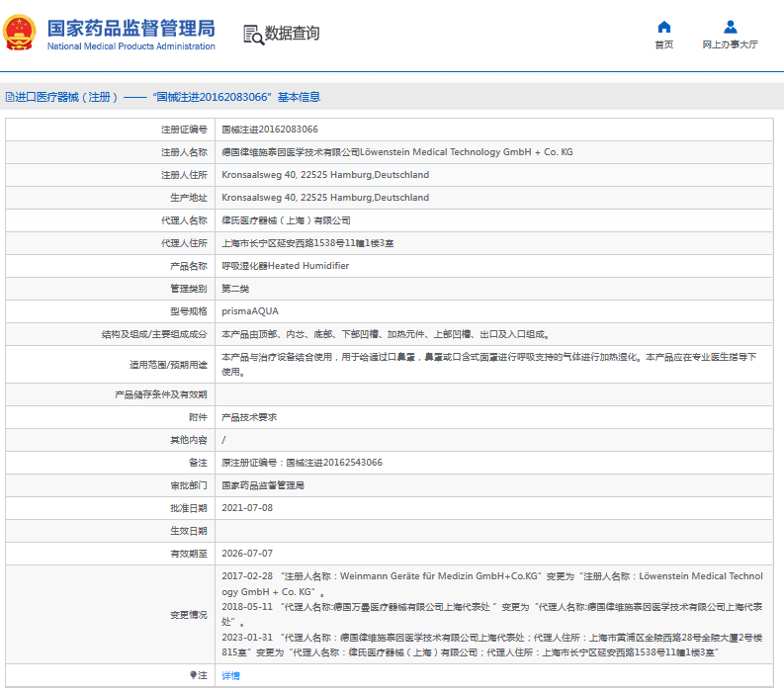
Task: Open the 首页 home icon
Action: tap(664, 27)
